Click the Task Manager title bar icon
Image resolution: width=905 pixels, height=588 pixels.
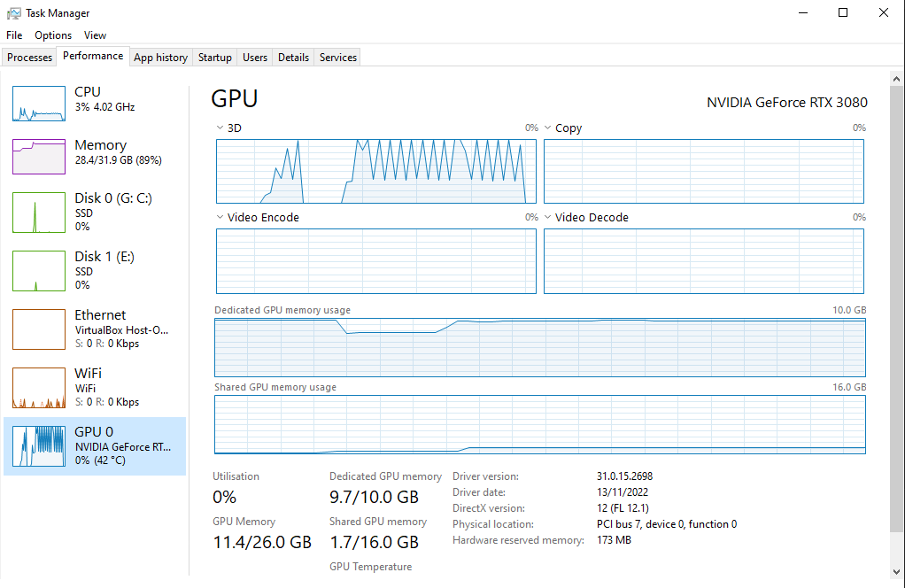tap(14, 12)
